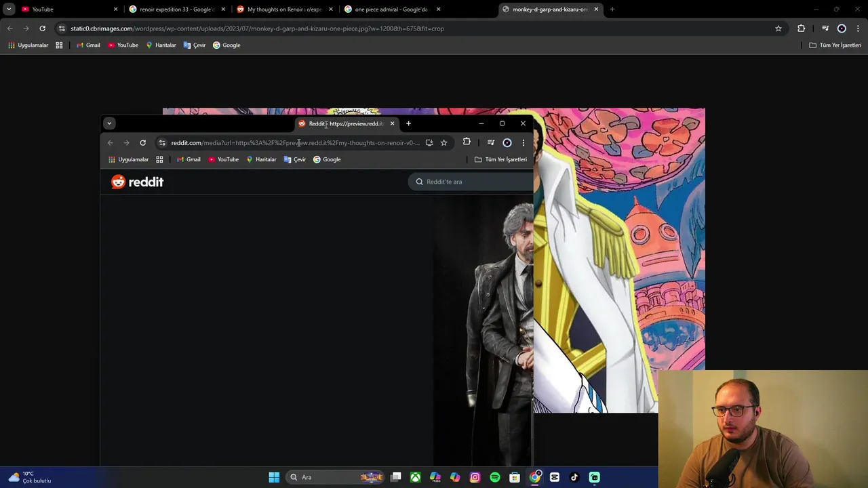Open Gmail bookmark in background window
The width and height of the screenshot is (868, 488).
click(x=88, y=45)
